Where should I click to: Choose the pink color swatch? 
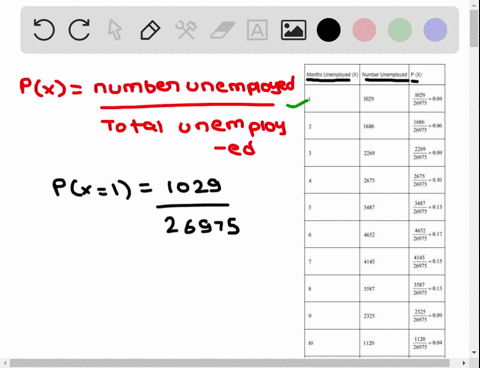364,30
